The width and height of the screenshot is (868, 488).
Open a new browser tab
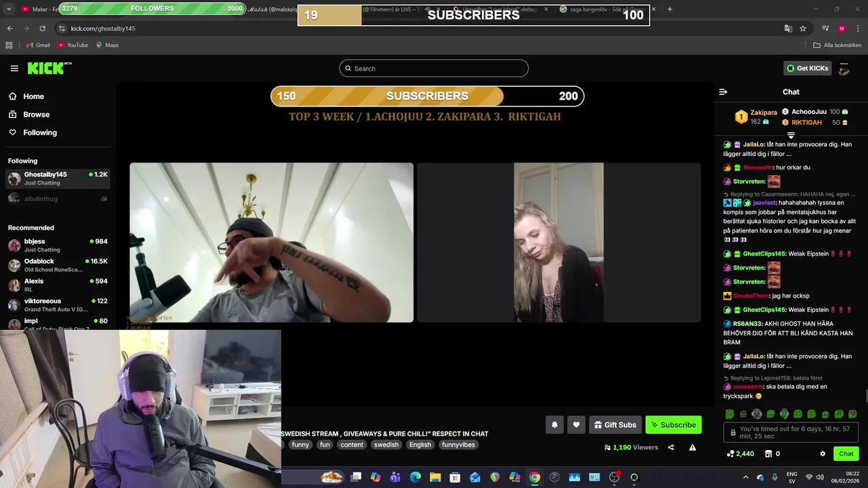click(669, 9)
